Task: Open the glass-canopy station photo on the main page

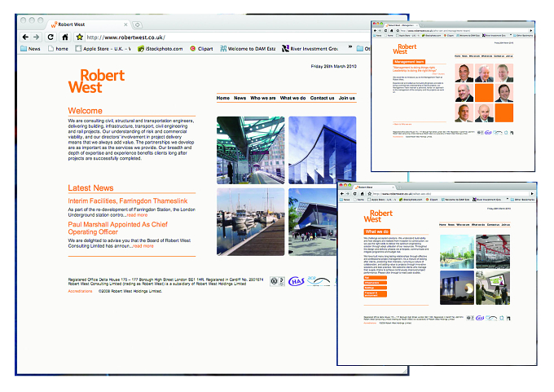Action: [250, 150]
